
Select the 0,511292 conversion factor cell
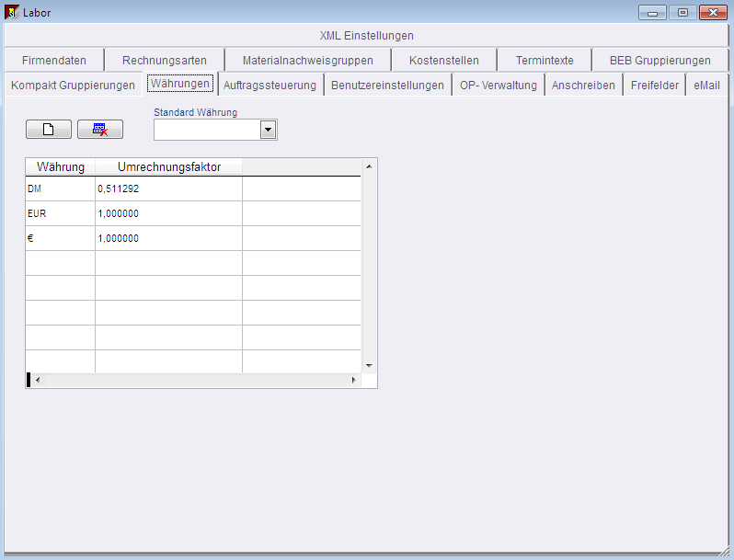168,189
